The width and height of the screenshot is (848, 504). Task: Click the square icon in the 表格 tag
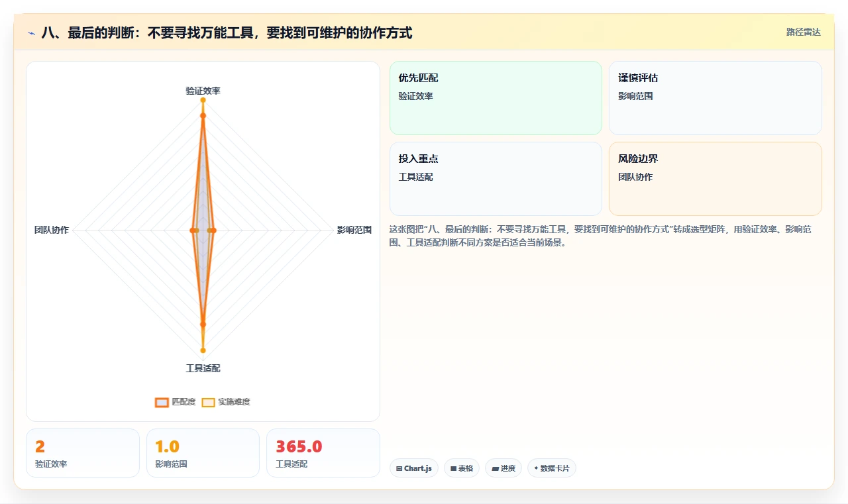pos(453,468)
